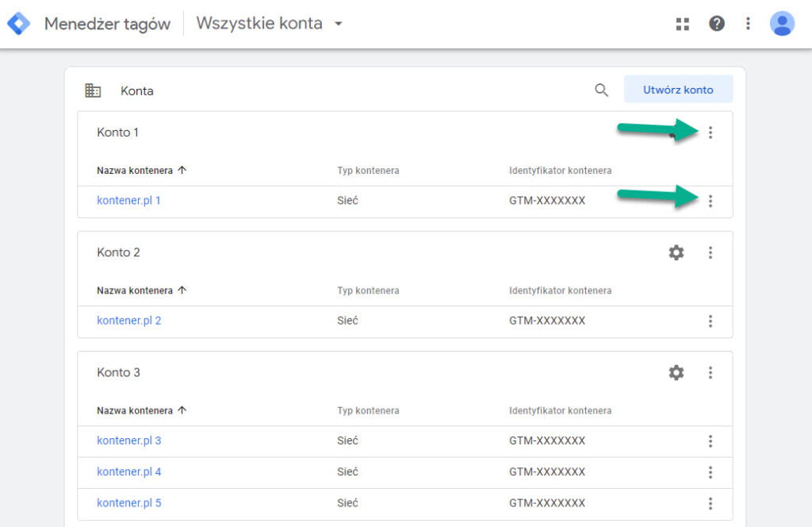Click the Sieć cell of kontener.pl 5
The width and height of the screenshot is (812, 527).
tap(347, 502)
